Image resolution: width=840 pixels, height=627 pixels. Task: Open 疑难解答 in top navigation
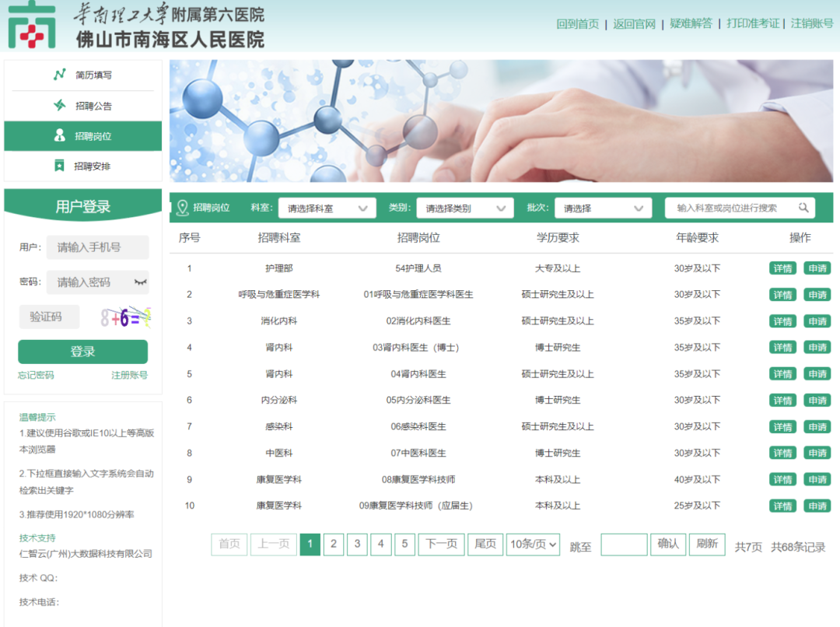click(x=691, y=23)
